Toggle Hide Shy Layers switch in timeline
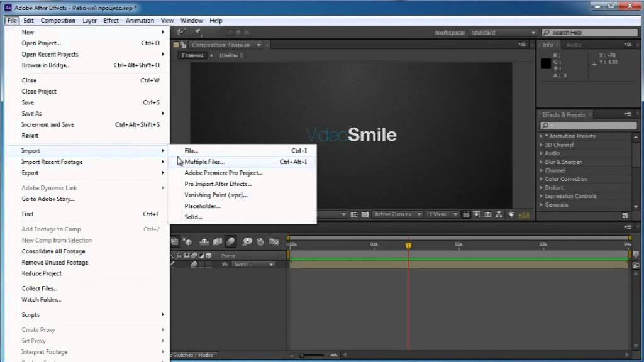This screenshot has width=644, height=362. click(x=204, y=242)
